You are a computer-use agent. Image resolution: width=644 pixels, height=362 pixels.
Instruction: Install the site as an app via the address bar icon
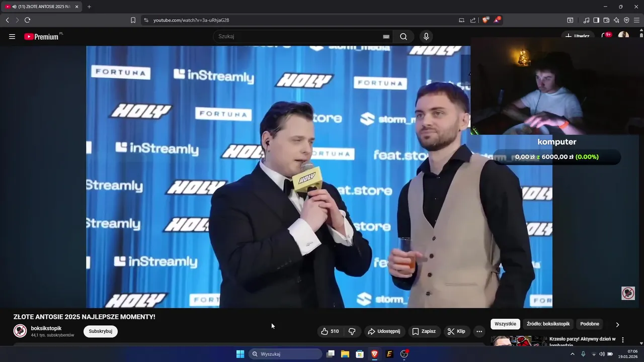tap(461, 20)
